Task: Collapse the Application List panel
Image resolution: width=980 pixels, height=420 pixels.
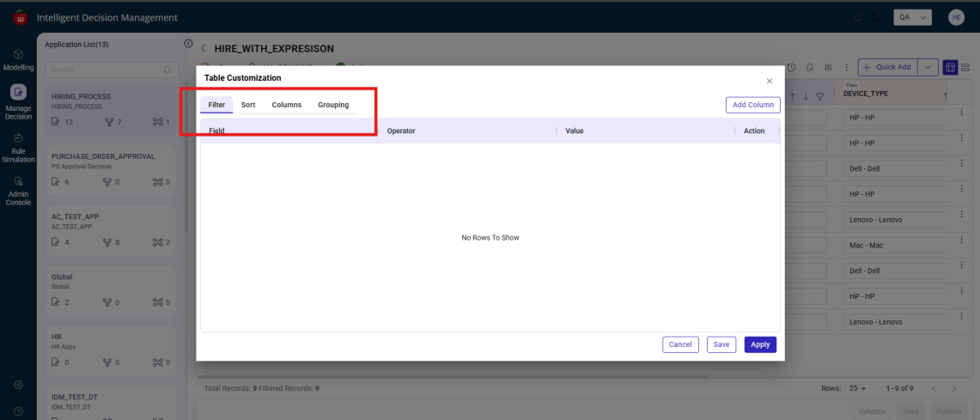Action: [x=188, y=44]
